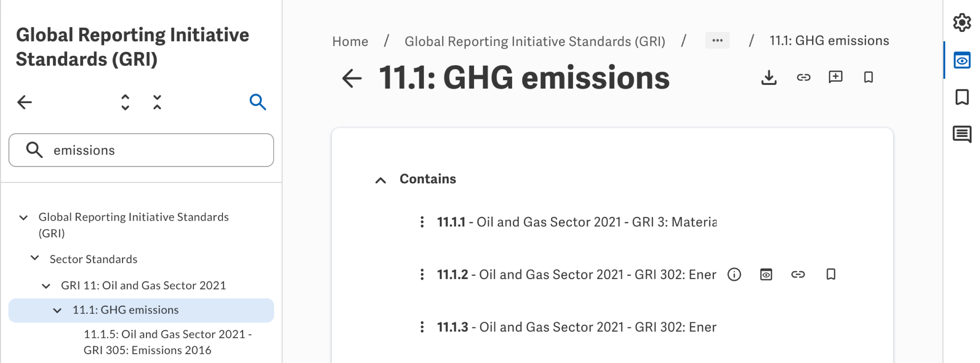
Task: Click the magnifier inside the search field
Action: tap(34, 150)
